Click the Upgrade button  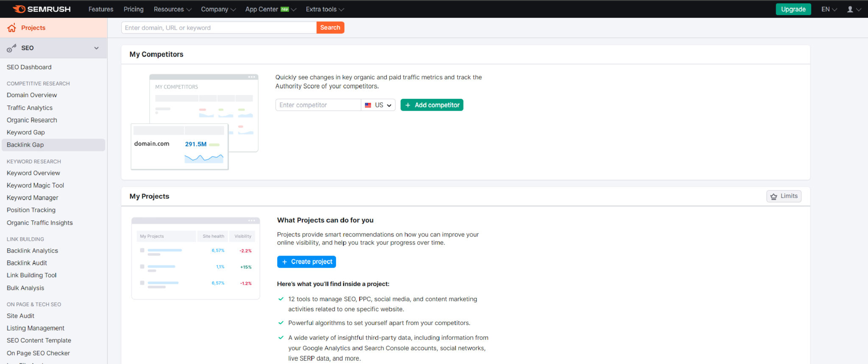[793, 9]
